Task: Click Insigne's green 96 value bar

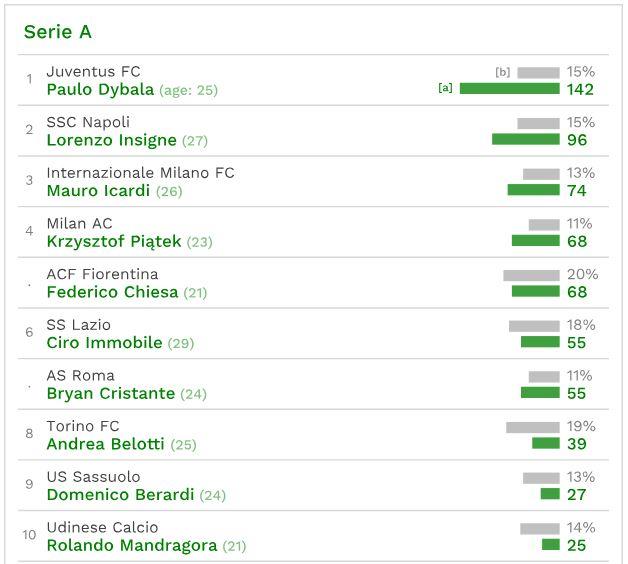Action: click(x=525, y=140)
